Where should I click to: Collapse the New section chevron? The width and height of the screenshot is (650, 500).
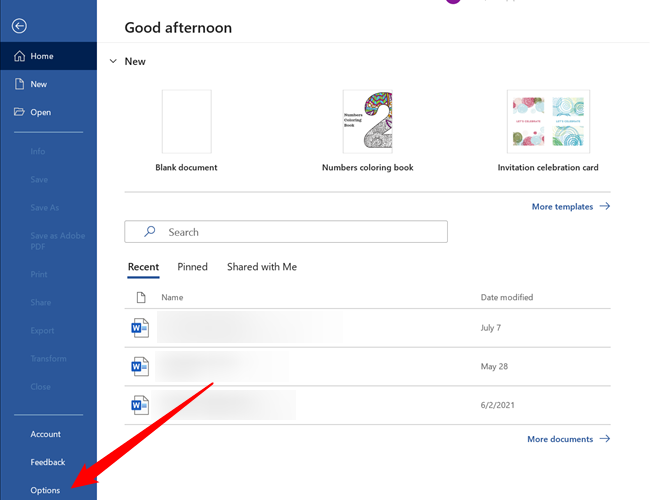(x=113, y=61)
